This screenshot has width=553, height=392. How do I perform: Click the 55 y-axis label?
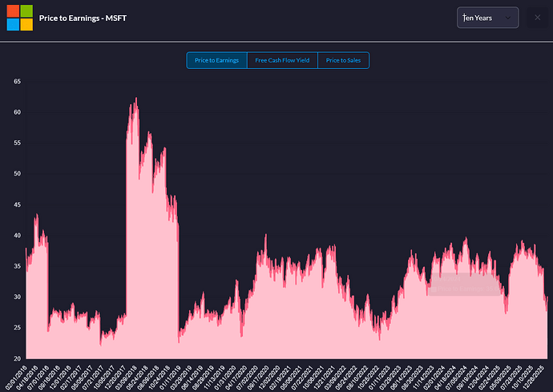click(18, 143)
